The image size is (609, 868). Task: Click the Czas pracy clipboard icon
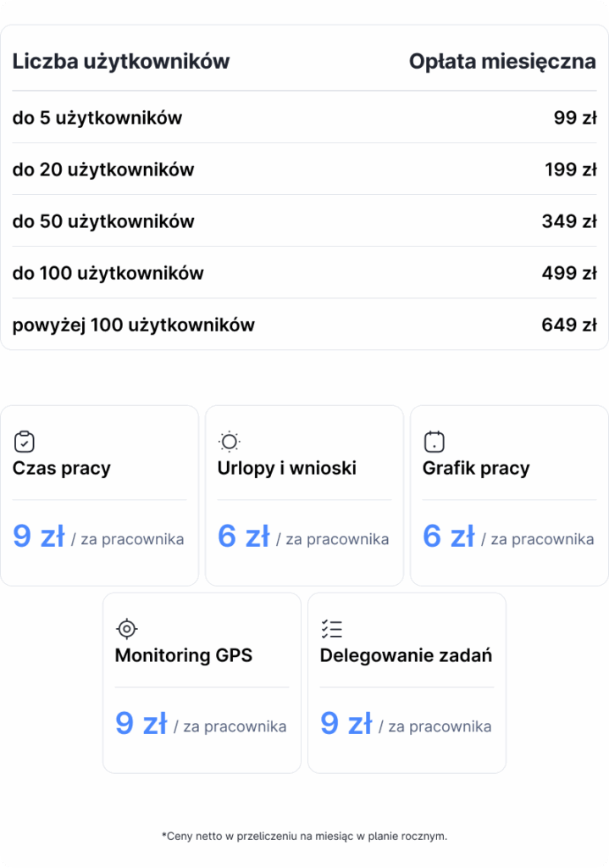tap(25, 442)
